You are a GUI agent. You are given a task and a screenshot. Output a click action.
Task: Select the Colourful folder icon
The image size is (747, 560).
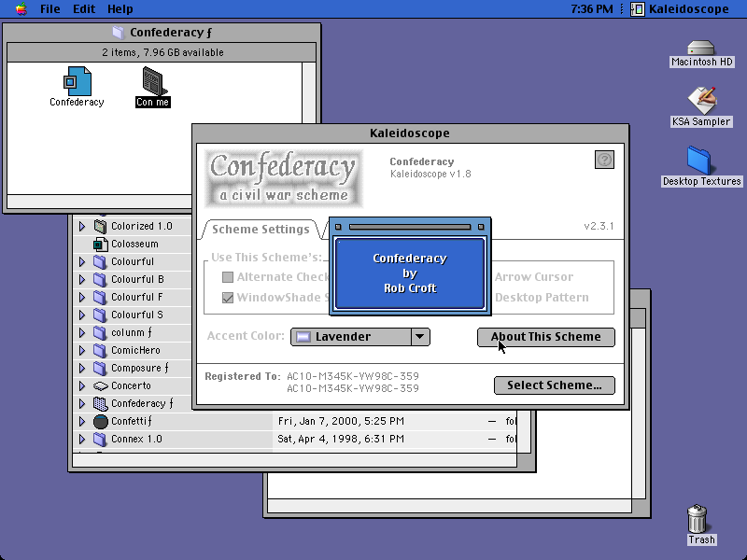coord(100,261)
